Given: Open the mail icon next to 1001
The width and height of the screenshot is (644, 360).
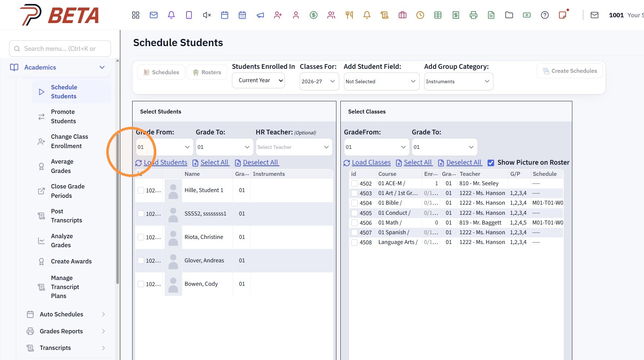Looking at the screenshot, I should 595,15.
